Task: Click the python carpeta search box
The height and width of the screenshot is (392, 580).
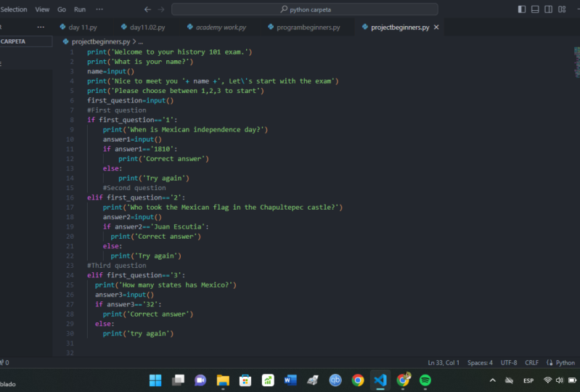Action: tap(304, 9)
